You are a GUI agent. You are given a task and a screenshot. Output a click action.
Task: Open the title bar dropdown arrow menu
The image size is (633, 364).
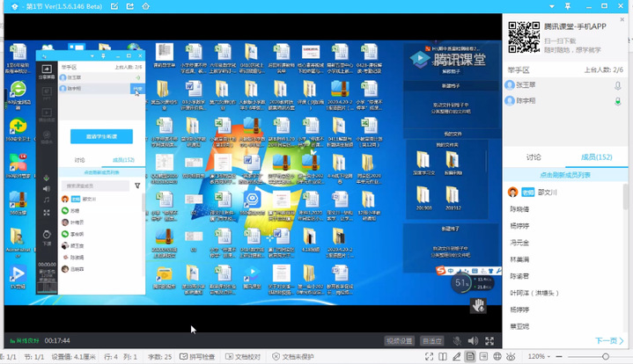point(552,6)
